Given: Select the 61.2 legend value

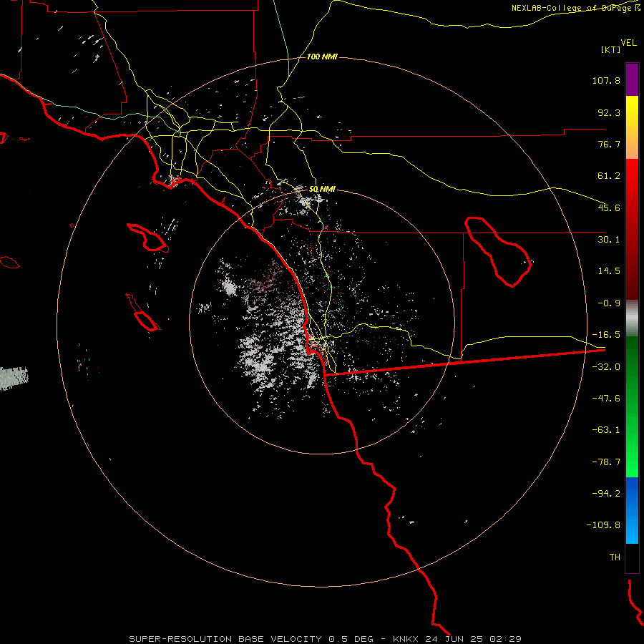Looking at the screenshot, I should pos(609,176).
